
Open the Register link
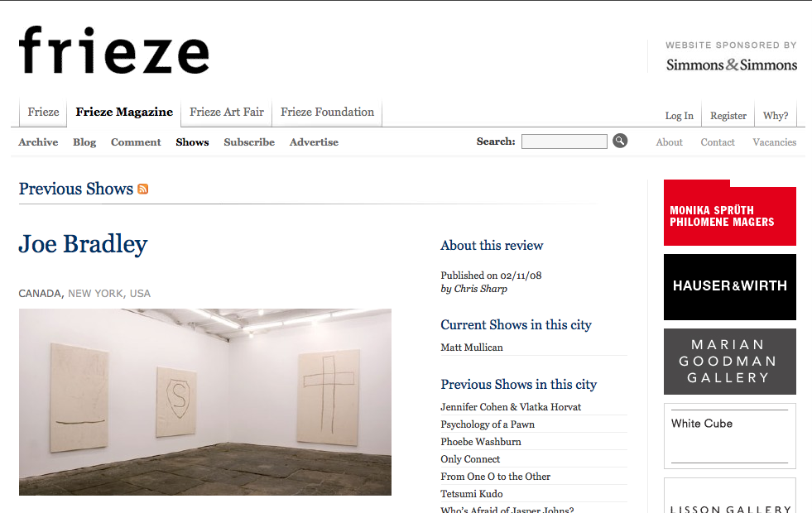pyautogui.click(x=728, y=116)
